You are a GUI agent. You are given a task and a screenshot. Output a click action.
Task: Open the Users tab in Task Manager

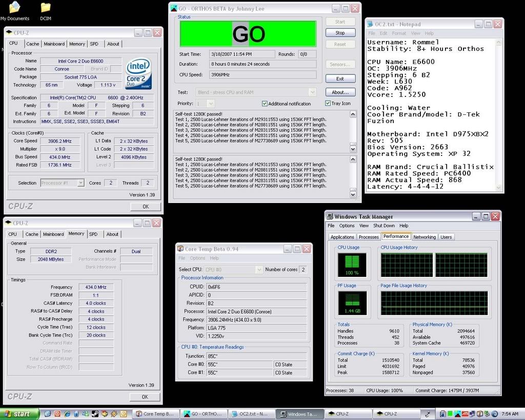tap(446, 237)
